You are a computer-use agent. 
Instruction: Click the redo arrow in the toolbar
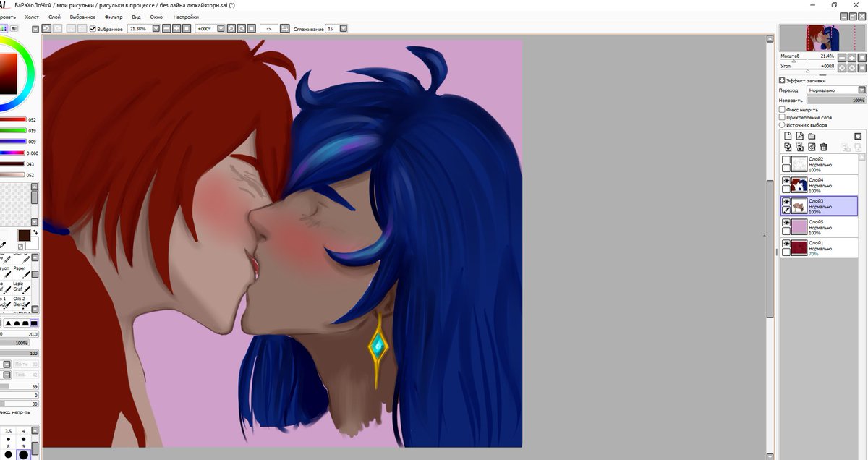[x=57, y=29]
